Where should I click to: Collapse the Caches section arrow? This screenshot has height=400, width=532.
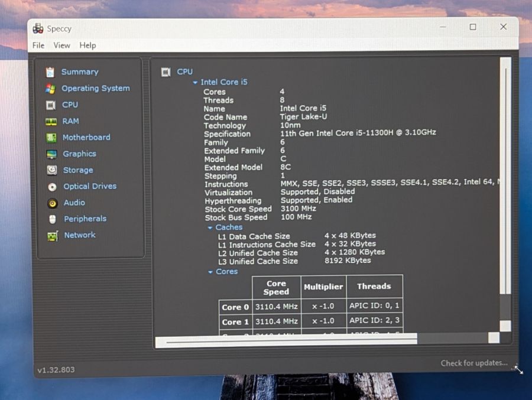[210, 227]
